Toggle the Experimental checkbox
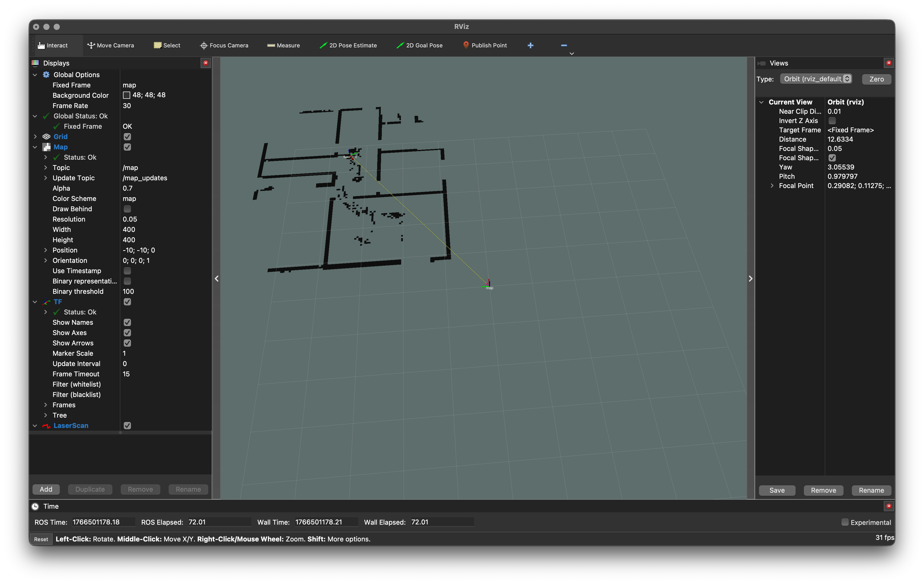This screenshot has height=584, width=924. [845, 522]
